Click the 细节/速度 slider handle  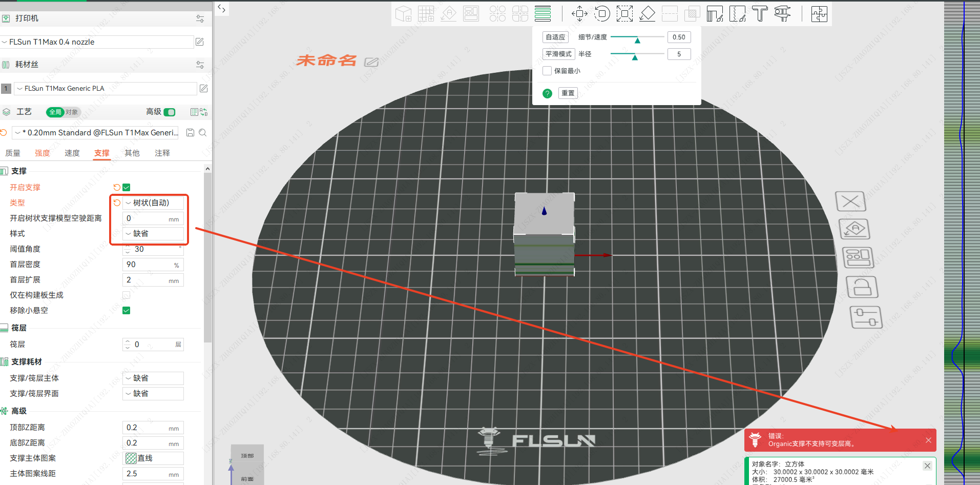(637, 40)
